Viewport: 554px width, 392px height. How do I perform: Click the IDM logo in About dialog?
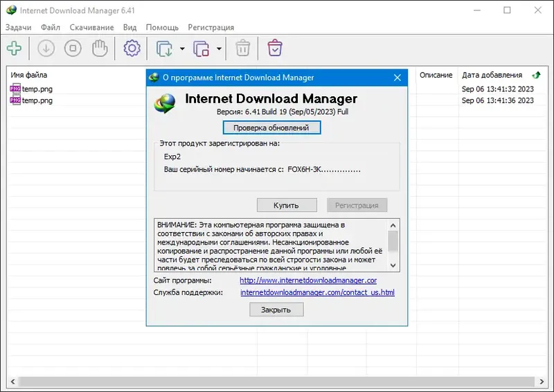pos(165,104)
